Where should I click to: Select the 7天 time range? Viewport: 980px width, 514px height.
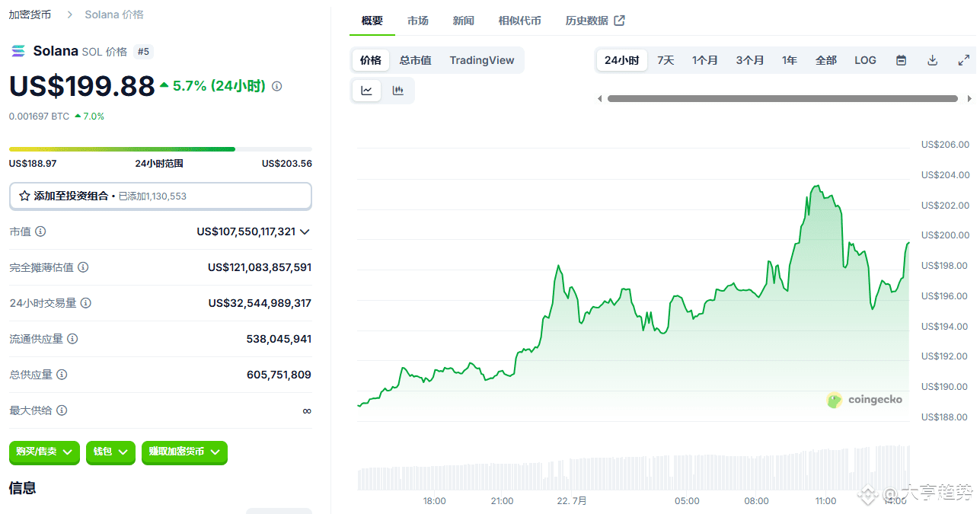click(666, 60)
